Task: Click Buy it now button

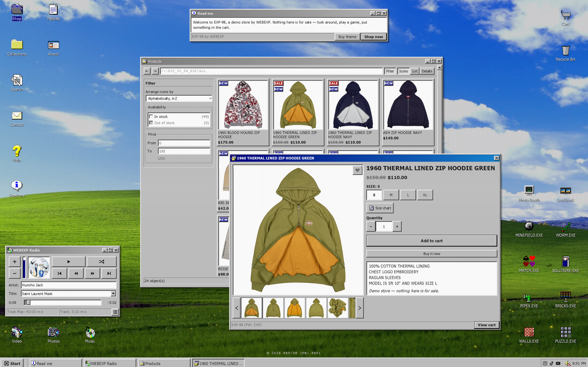Action: 432,254
